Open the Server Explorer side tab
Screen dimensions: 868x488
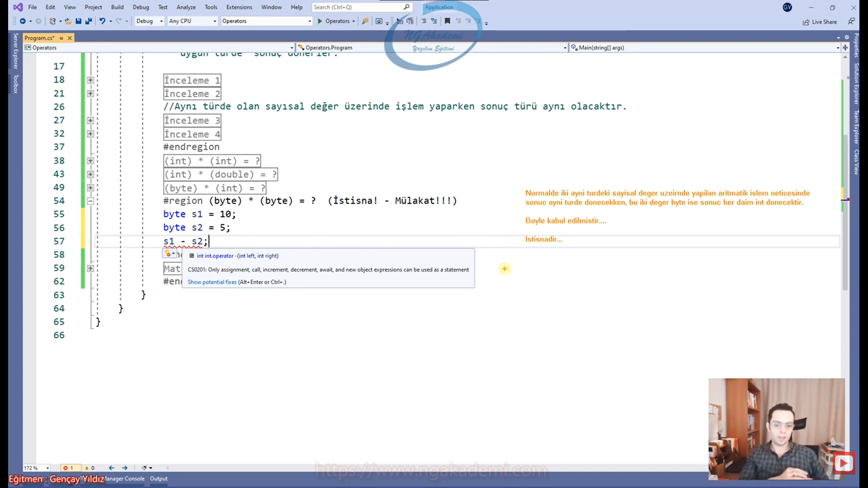click(15, 51)
